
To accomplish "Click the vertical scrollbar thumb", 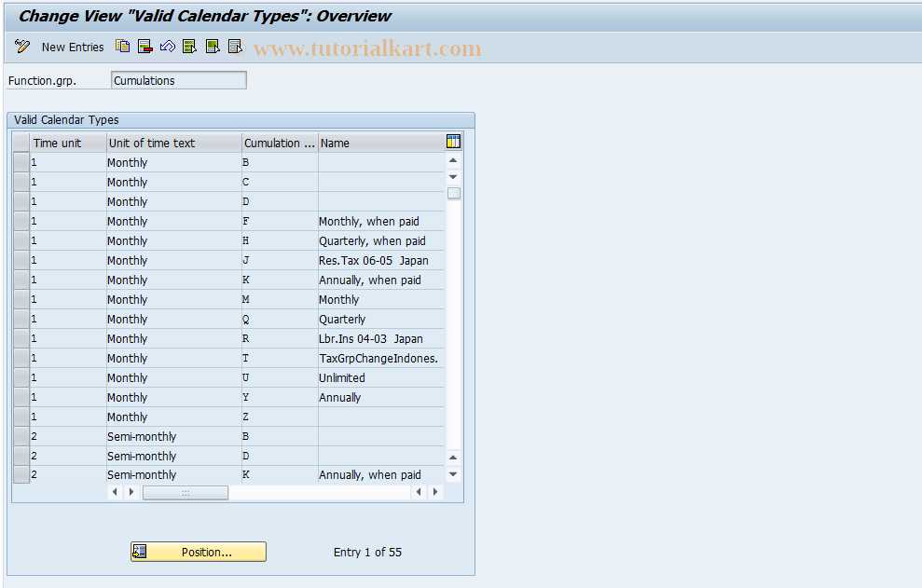I will click(453, 193).
